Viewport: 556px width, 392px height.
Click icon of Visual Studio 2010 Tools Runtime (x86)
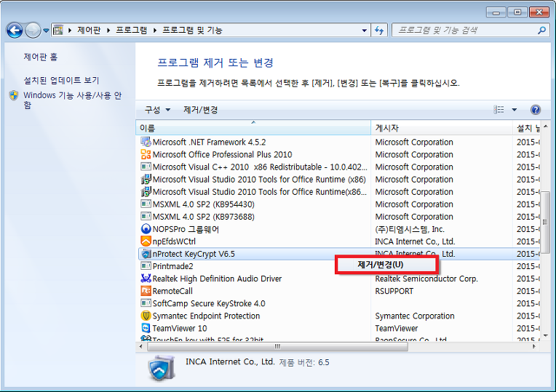(146, 179)
